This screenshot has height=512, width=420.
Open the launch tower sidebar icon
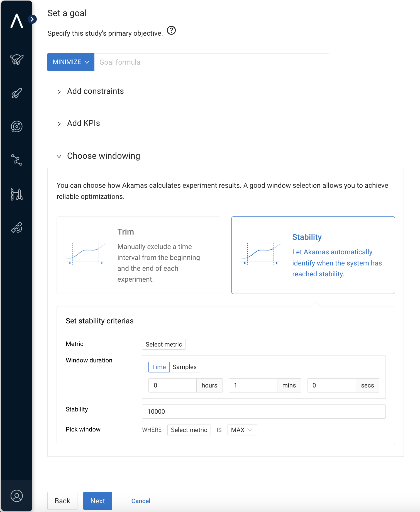tap(17, 194)
